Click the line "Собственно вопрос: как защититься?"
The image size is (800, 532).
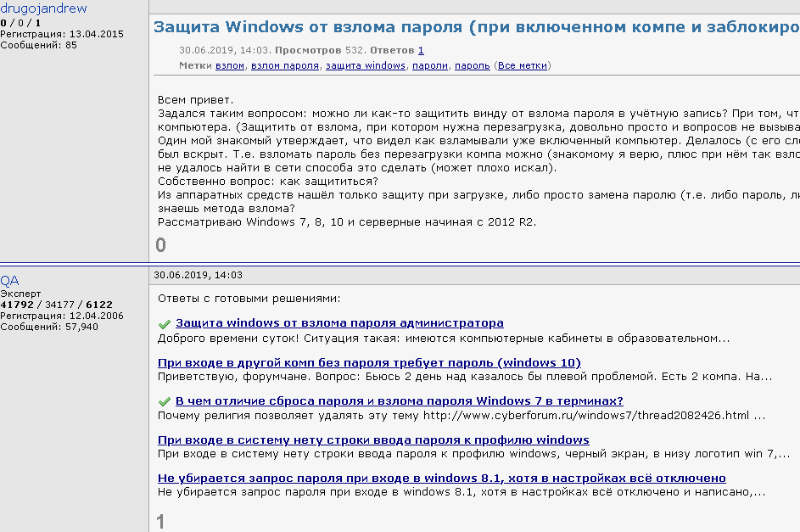pos(268,182)
